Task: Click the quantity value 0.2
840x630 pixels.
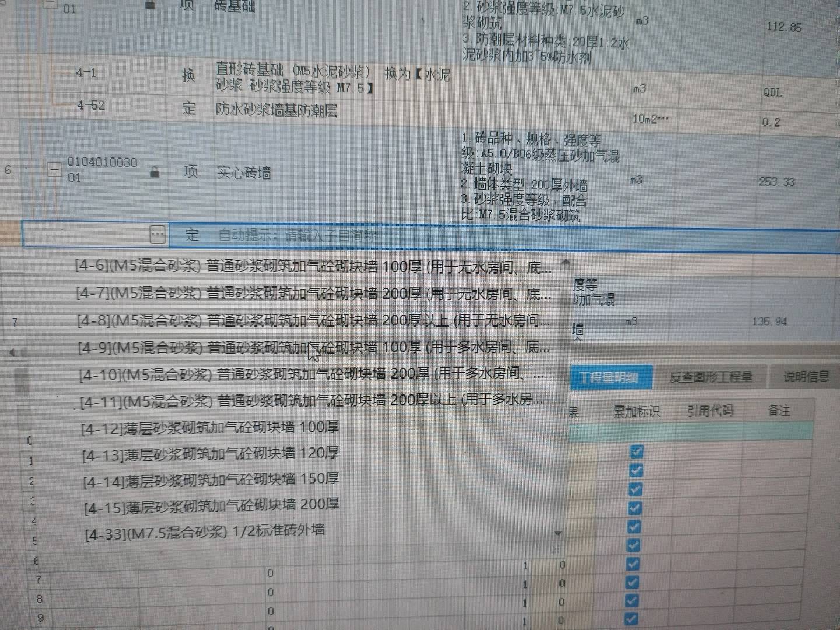Action: tap(771, 122)
